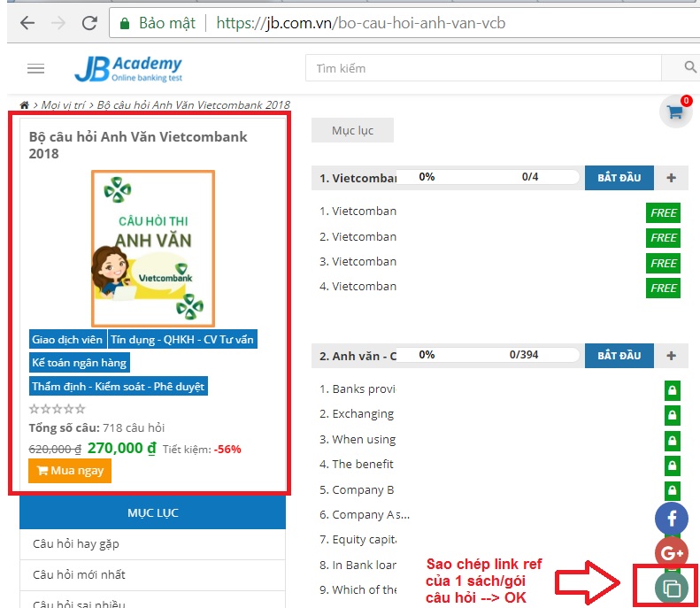Share via the Google Plus icon
The height and width of the screenshot is (608, 700).
click(672, 552)
